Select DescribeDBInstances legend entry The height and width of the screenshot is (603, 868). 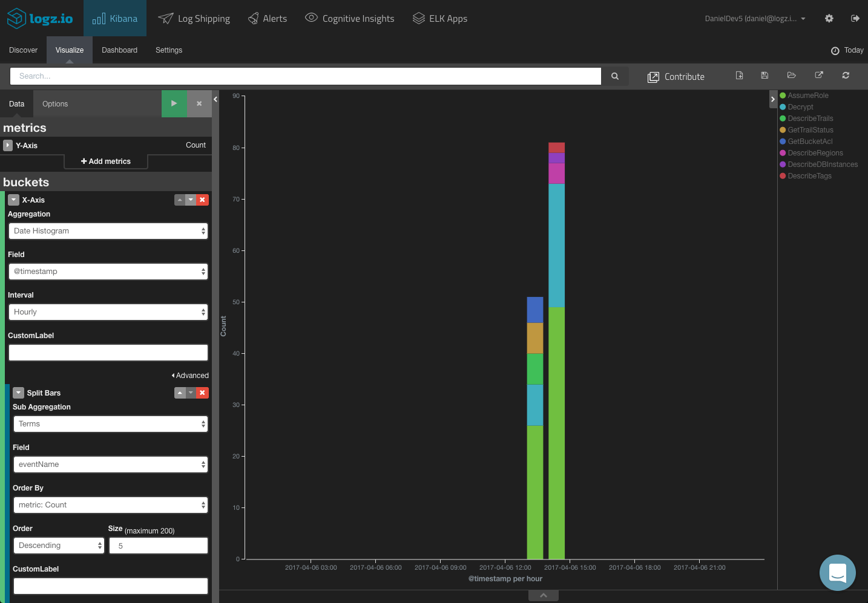tap(819, 165)
